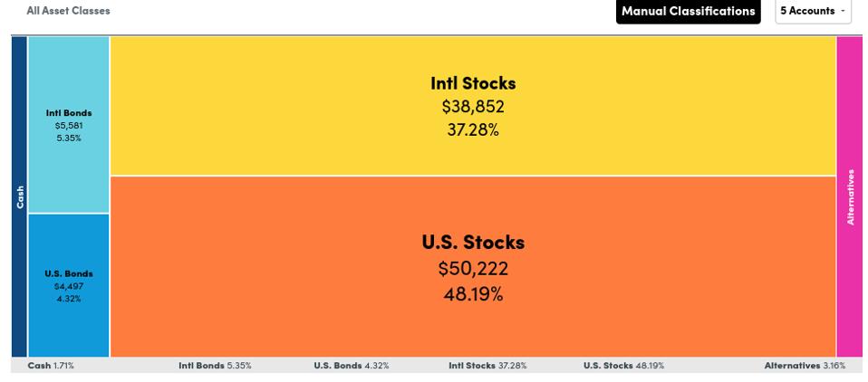Select the dark blue Cash treemap block
868x382 pixels.
coord(19,196)
